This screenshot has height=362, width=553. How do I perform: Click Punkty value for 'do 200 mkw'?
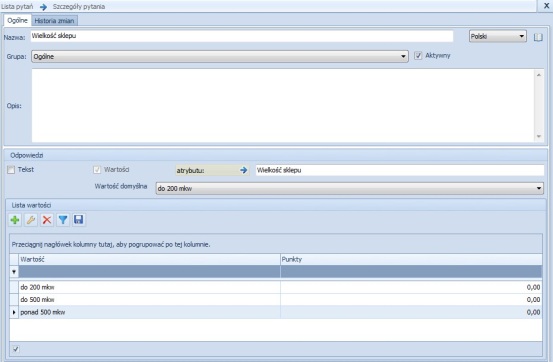click(x=411, y=287)
